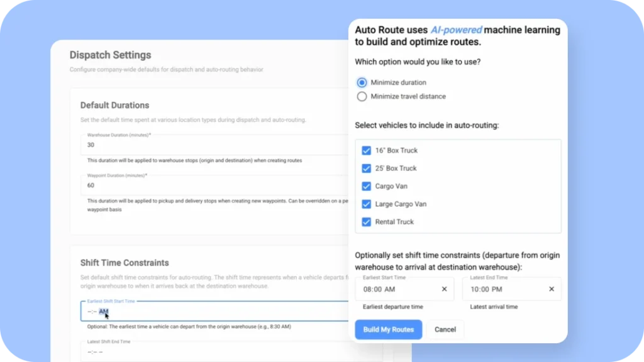
Task: Toggle the Cargo Van checkbox
Action: (367, 186)
